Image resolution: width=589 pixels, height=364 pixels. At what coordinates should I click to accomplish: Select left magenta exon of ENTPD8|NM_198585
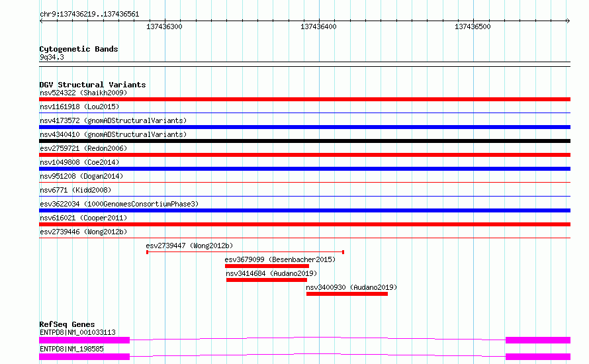click(x=85, y=357)
